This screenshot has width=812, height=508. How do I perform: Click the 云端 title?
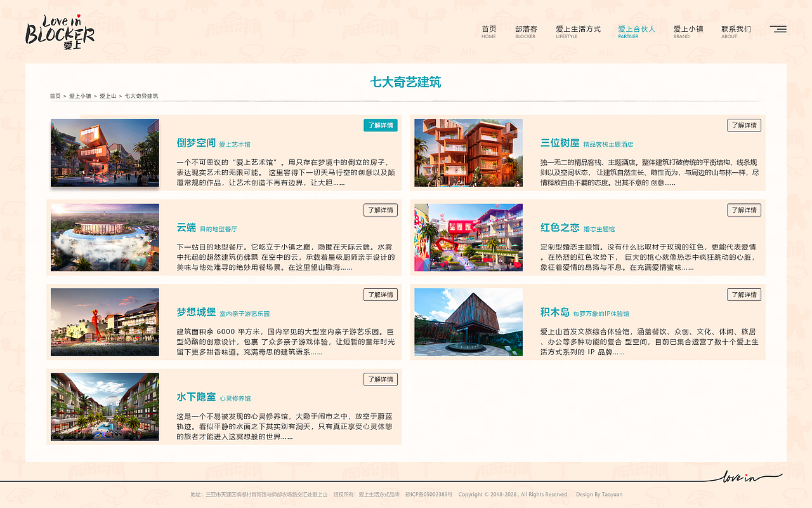point(186,227)
